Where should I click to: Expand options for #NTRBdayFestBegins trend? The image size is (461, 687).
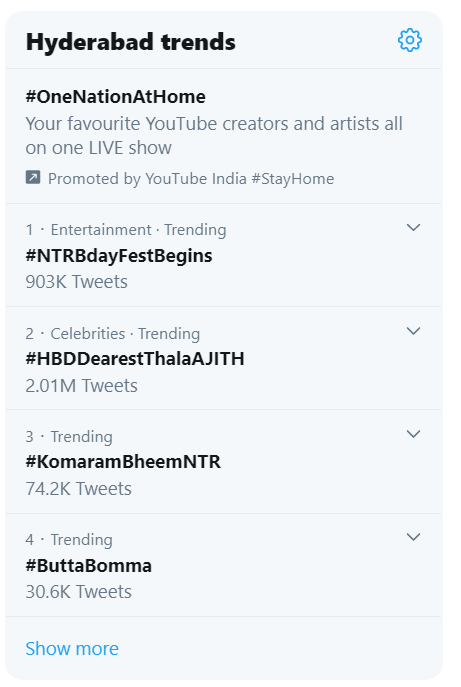pos(413,227)
